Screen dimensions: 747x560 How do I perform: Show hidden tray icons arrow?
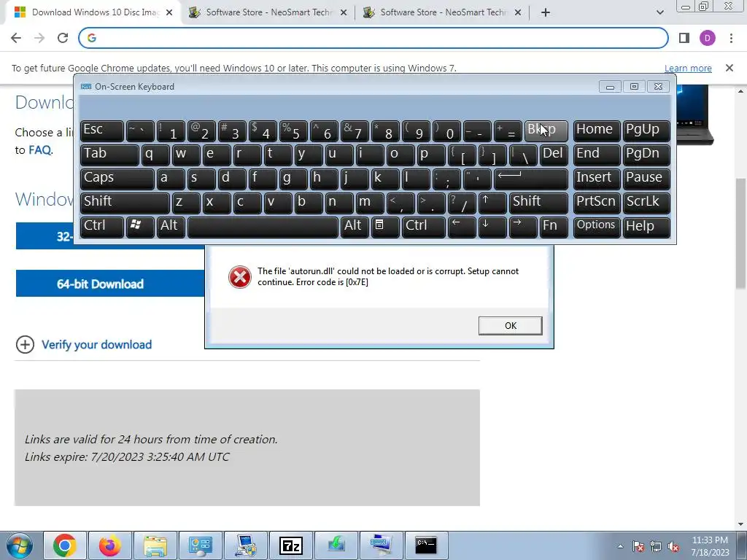pyautogui.click(x=620, y=546)
